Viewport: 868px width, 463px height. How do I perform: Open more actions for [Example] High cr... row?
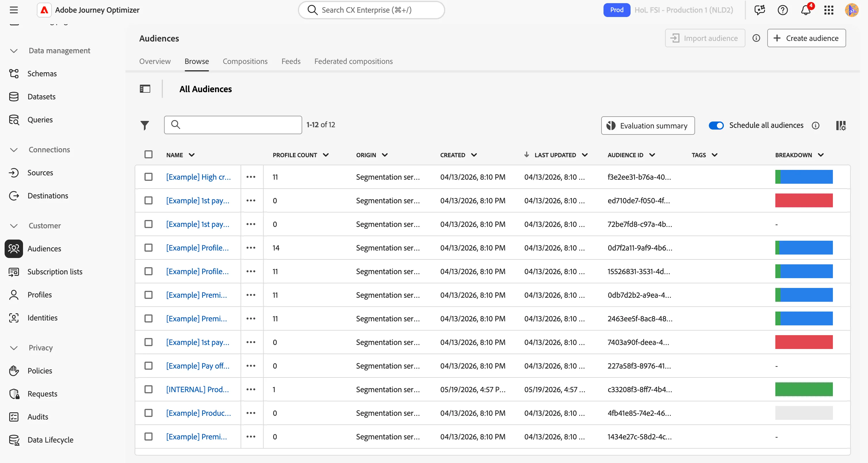tap(251, 177)
